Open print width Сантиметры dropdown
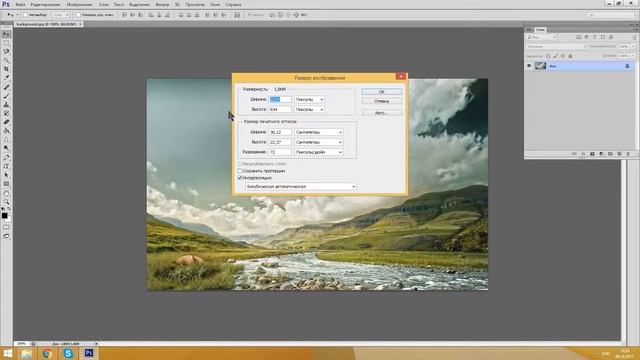Screen dimensions: 640x360 click(x=318, y=132)
